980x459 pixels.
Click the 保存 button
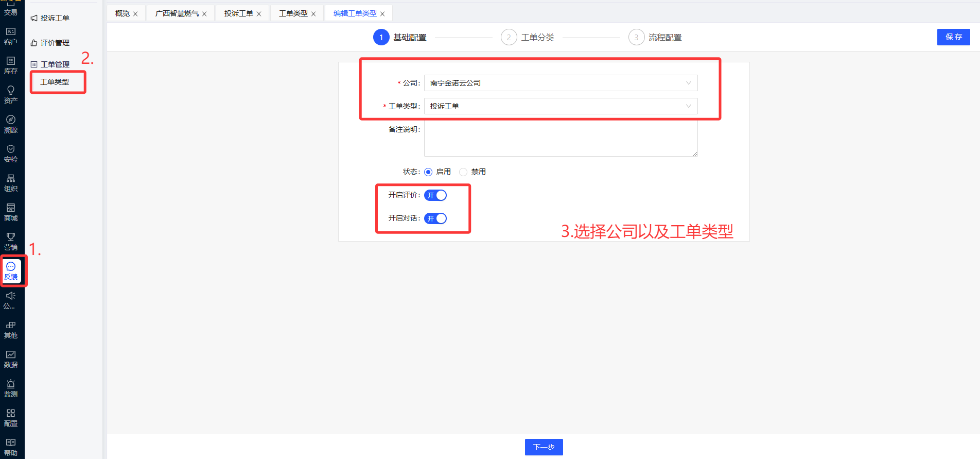pos(953,37)
